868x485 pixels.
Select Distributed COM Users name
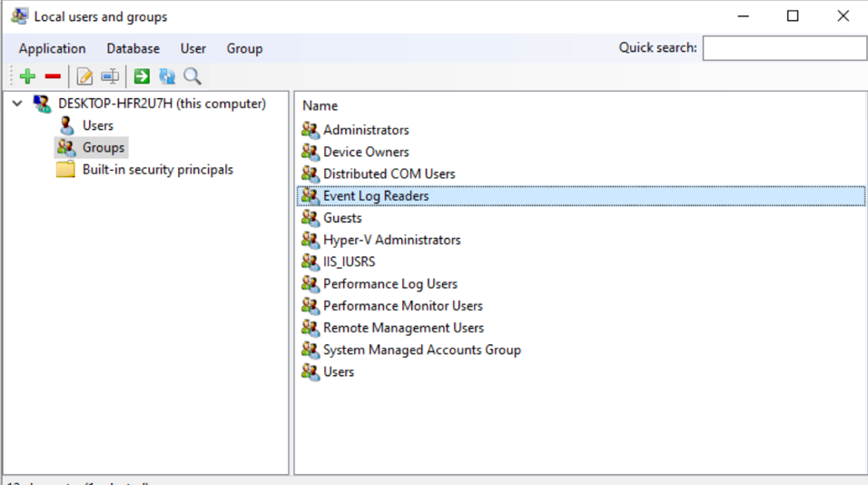click(390, 173)
